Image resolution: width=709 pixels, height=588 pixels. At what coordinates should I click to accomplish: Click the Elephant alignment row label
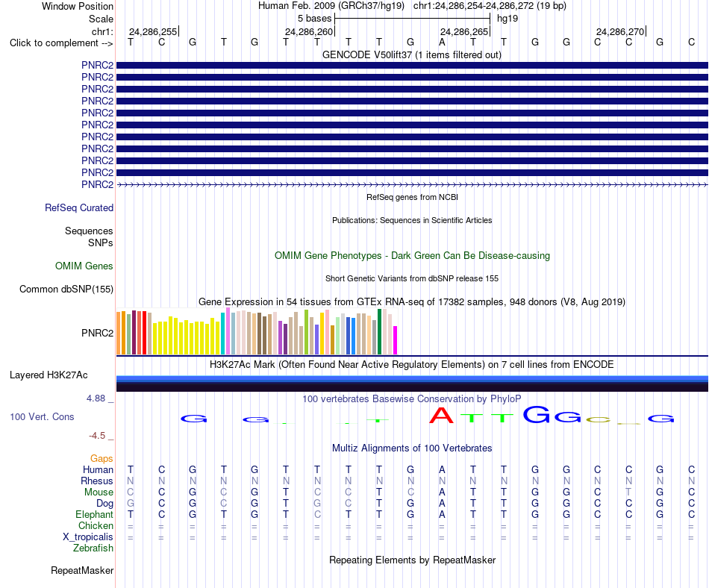[94, 515]
